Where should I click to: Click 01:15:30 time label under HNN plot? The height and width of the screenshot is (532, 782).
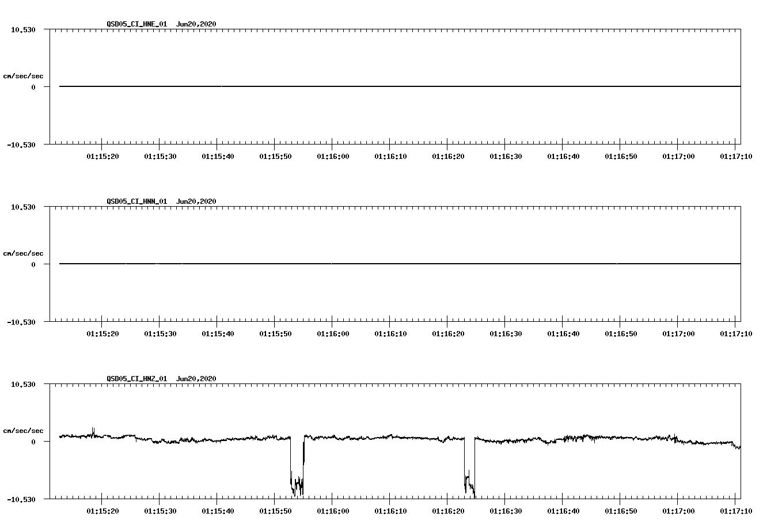tap(160, 333)
